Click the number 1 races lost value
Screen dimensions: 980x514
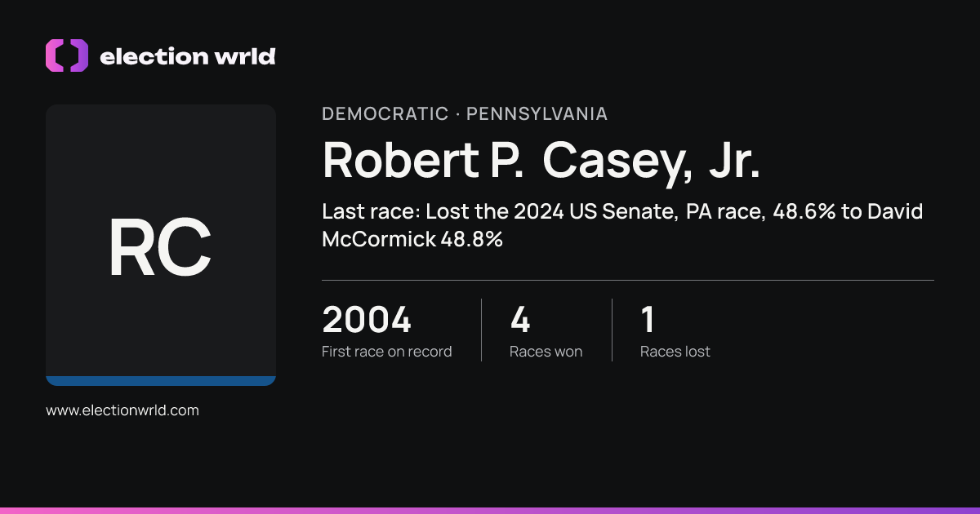(648, 319)
